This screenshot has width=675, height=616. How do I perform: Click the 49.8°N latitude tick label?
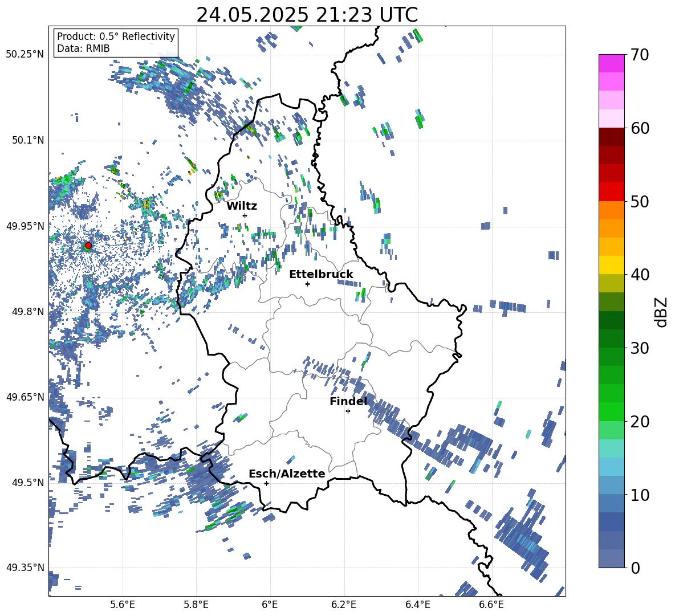(x=28, y=312)
